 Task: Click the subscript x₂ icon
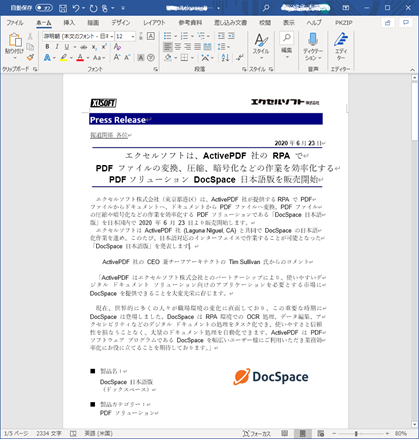tap(94, 47)
